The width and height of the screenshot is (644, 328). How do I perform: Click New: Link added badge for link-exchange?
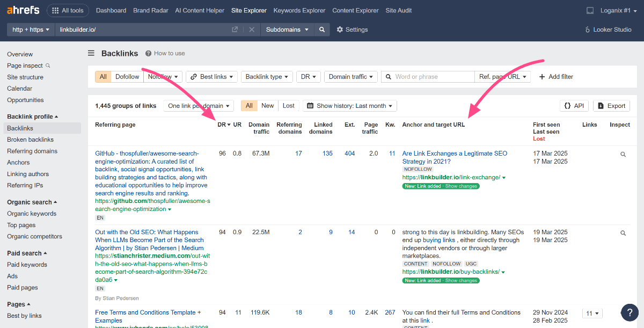(441, 186)
